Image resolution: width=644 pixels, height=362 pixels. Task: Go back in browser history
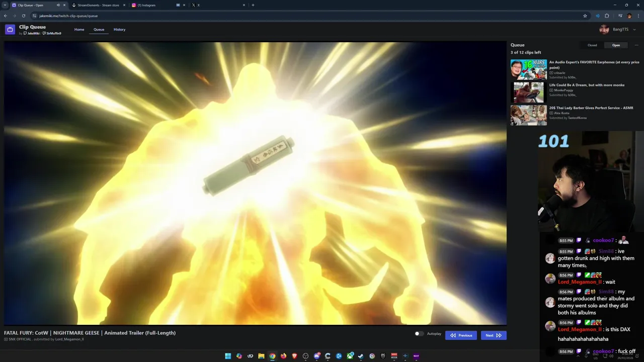(x=6, y=16)
